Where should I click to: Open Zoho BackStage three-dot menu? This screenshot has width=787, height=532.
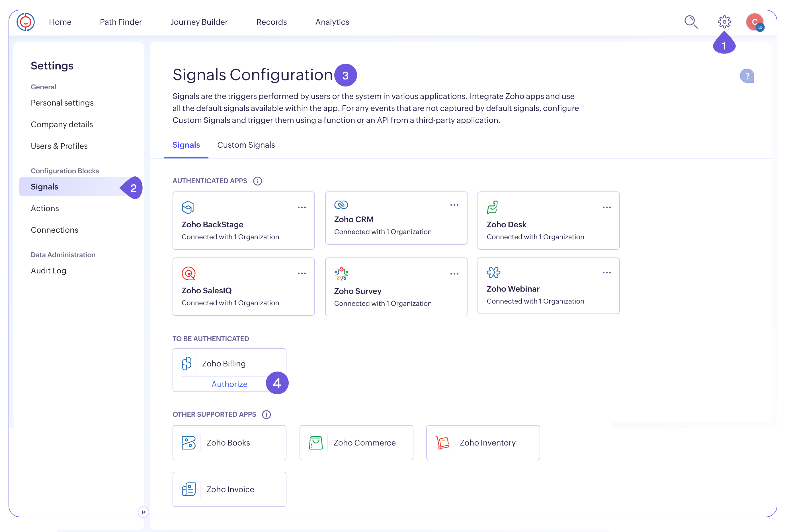(302, 207)
